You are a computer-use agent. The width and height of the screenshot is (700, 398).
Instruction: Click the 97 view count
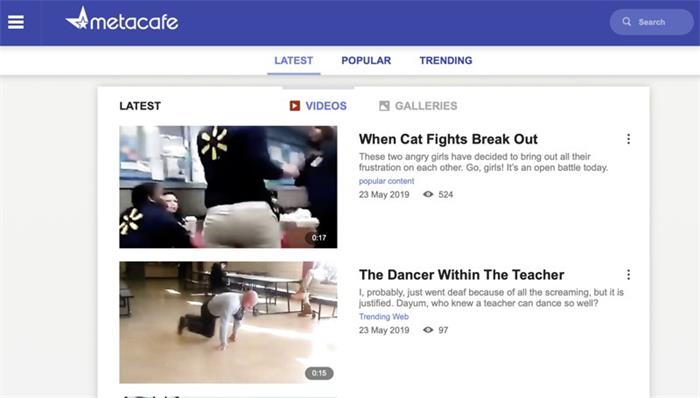pyautogui.click(x=443, y=330)
